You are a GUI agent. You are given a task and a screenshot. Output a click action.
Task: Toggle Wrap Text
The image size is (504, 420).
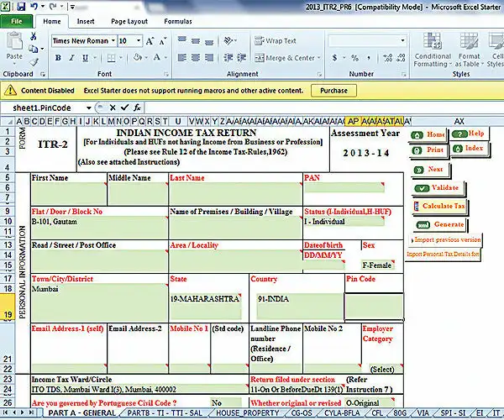[x=276, y=41]
